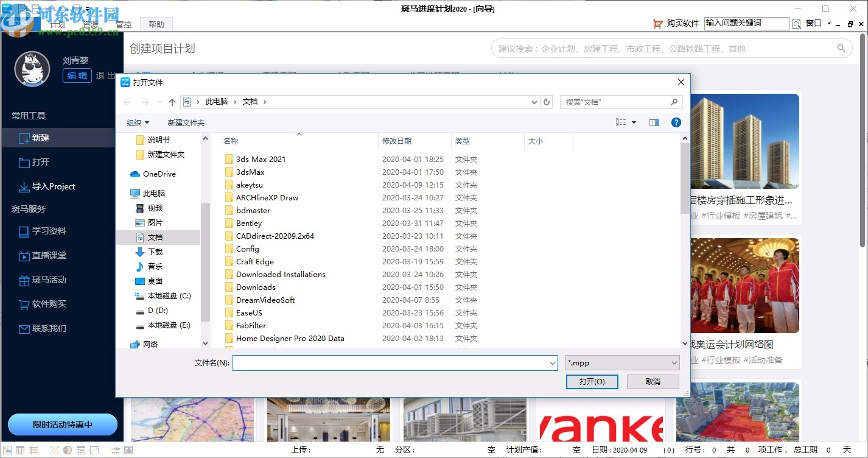
Task: Click the 打开 folder icon in sidebar
Action: tap(24, 163)
